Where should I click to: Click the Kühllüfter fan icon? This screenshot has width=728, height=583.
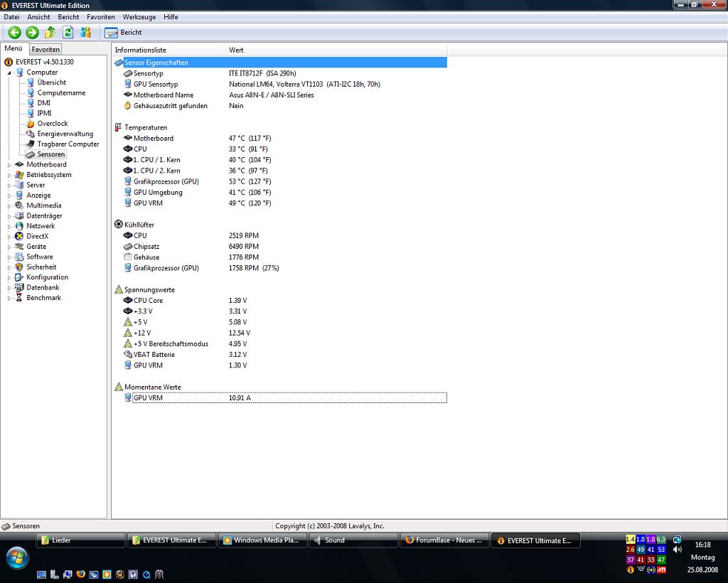click(x=119, y=225)
